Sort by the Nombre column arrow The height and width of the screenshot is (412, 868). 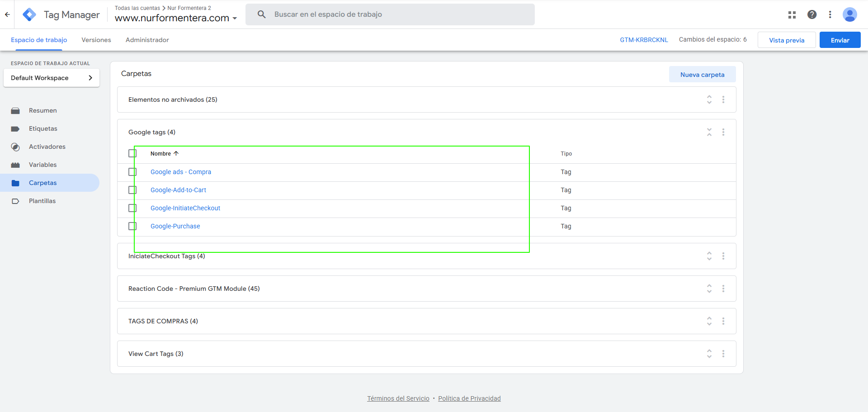(x=176, y=153)
